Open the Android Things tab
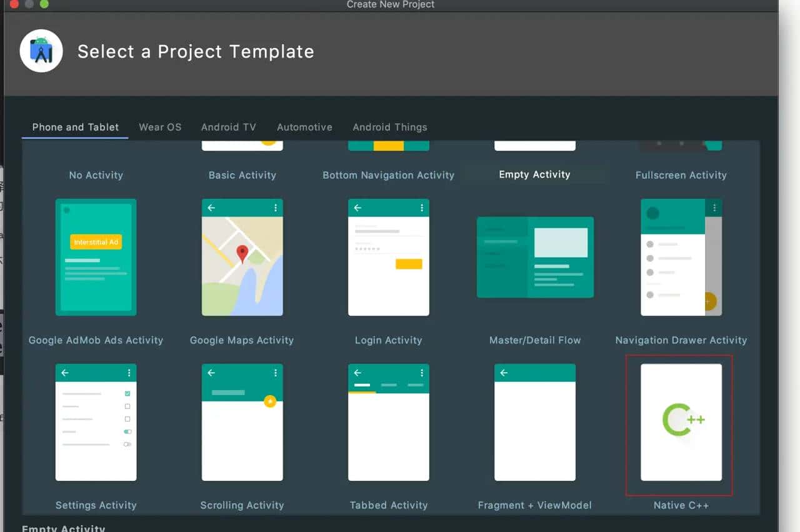This screenshot has height=532, width=800. pos(390,127)
